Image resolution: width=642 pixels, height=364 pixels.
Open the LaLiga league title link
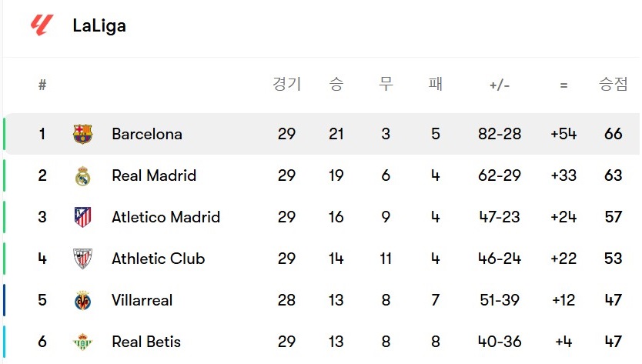(x=99, y=26)
